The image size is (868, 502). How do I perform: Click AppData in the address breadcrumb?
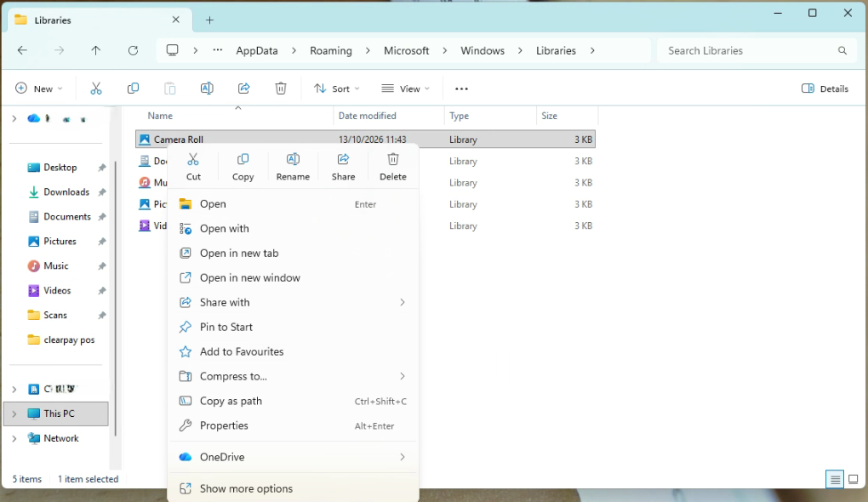coord(257,50)
